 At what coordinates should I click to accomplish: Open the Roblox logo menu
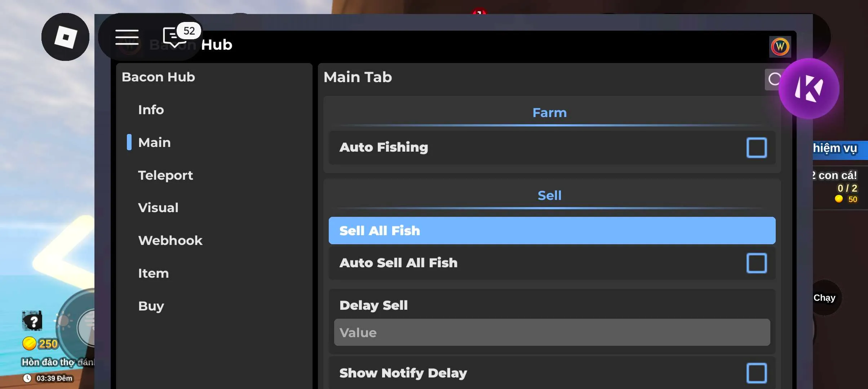pyautogui.click(x=65, y=37)
